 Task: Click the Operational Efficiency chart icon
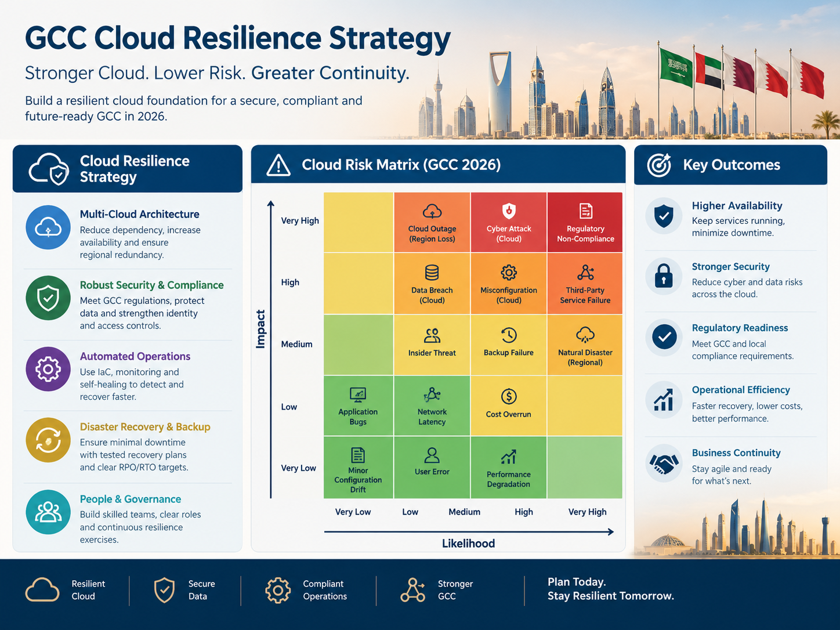[x=664, y=400]
